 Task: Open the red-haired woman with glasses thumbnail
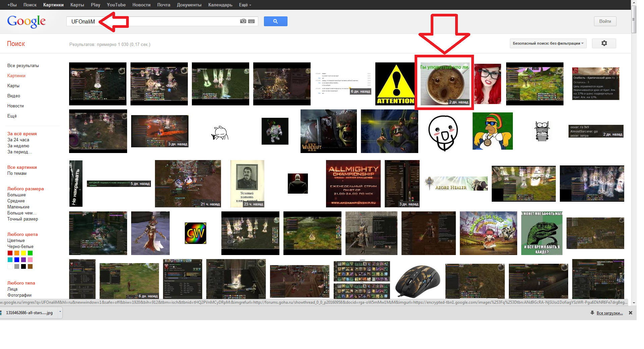point(487,84)
